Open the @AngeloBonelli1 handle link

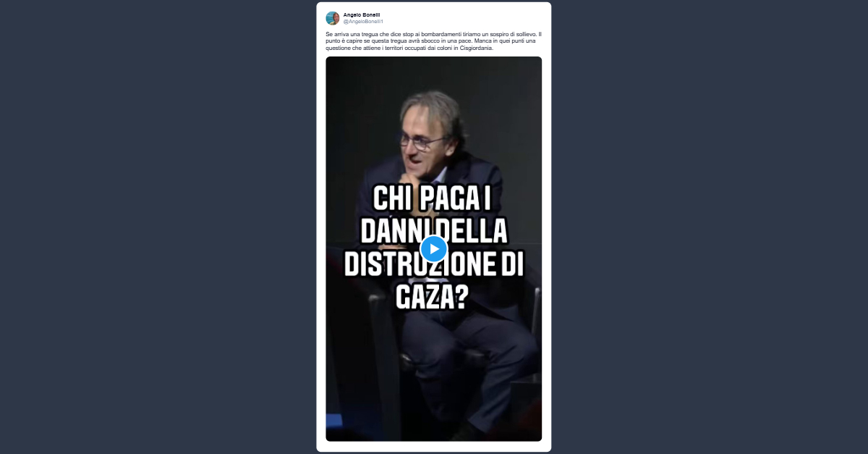(363, 22)
